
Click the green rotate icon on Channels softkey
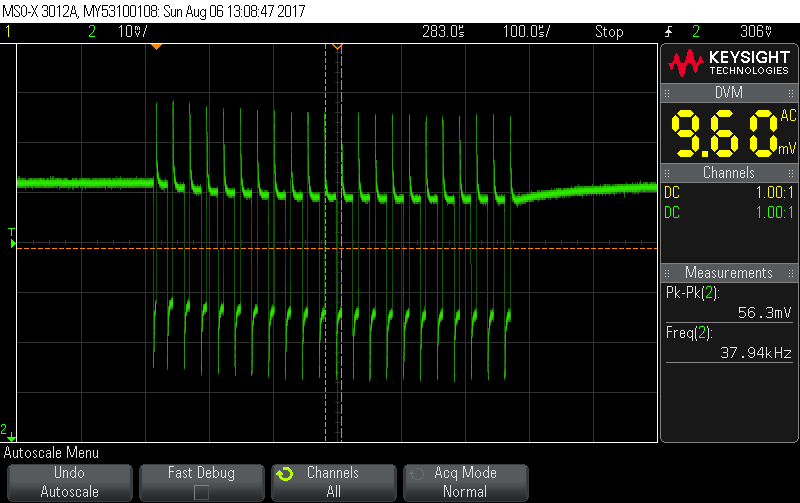point(284,474)
